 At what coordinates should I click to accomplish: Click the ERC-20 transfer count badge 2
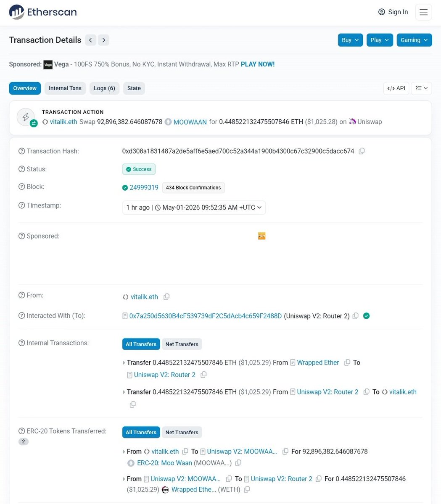[24, 441]
